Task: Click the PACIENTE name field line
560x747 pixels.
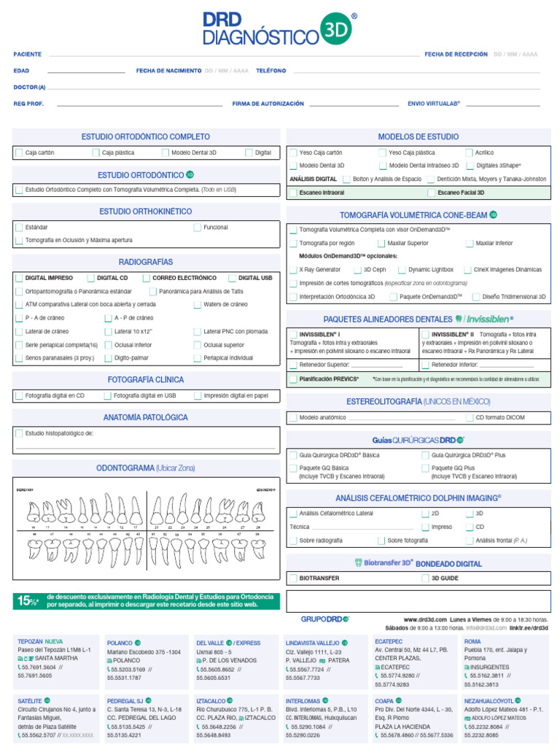Action: click(x=234, y=55)
